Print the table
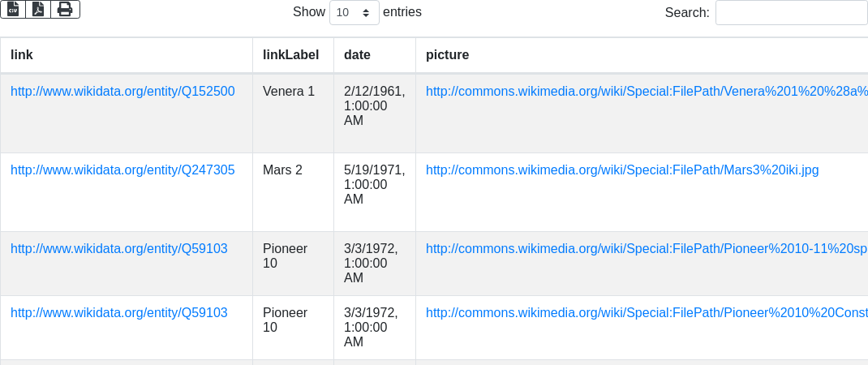Viewport: 868px width, 365px height. click(65, 9)
